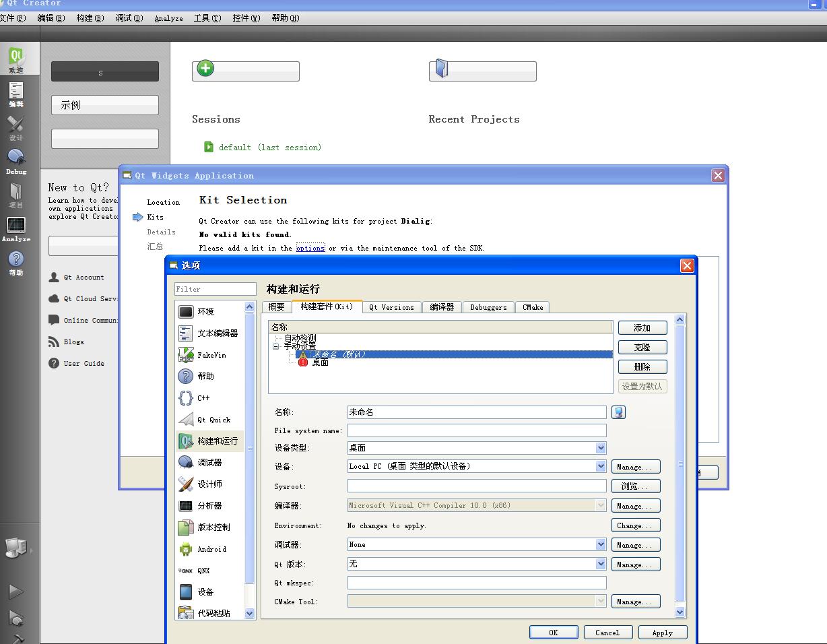Select the 版本控制 options category
The width and height of the screenshot is (827, 644).
coord(209,527)
